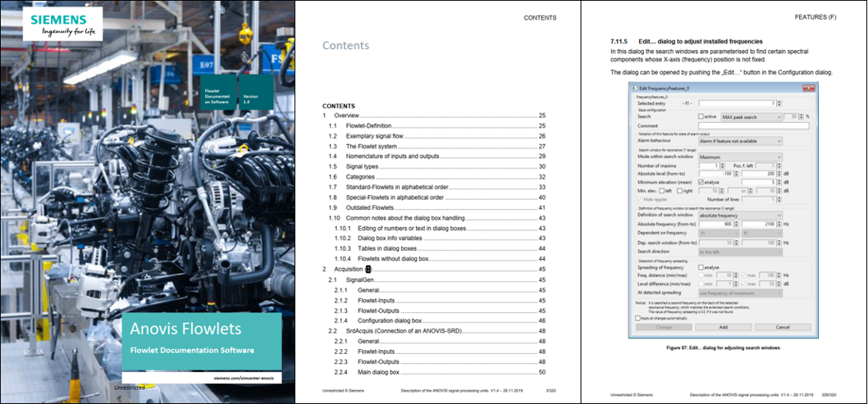Click heading 7.11.5 Edit... dialog to adjust
The image size is (868, 404).
pyautogui.click(x=687, y=42)
